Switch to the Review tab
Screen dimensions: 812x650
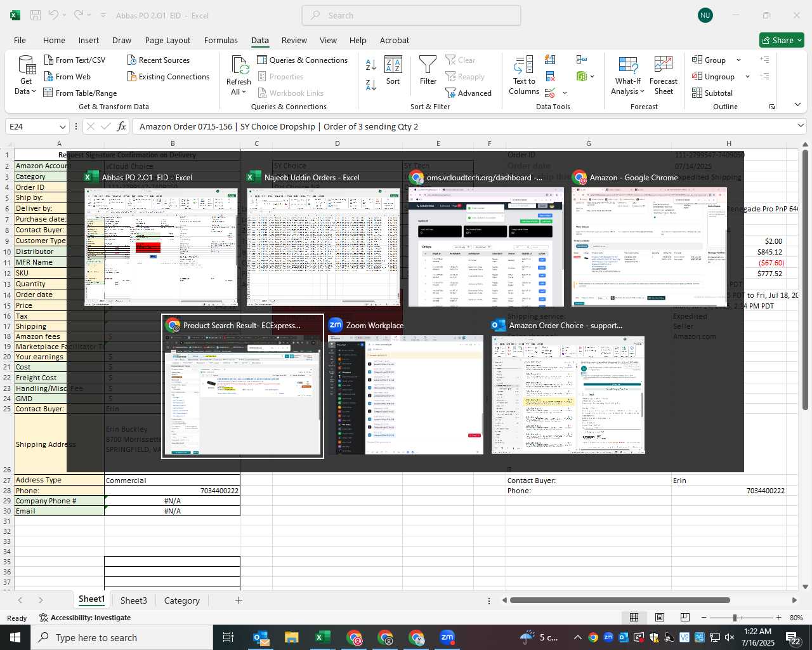294,40
